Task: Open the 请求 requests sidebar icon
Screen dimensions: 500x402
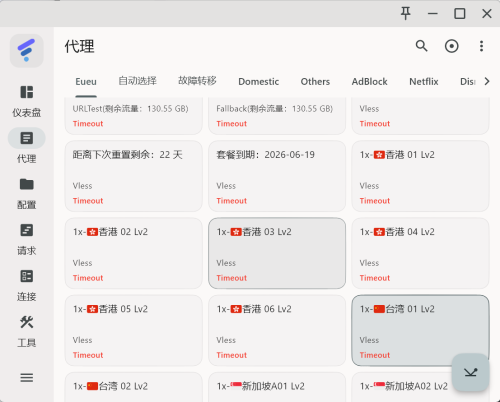Action: tap(27, 230)
